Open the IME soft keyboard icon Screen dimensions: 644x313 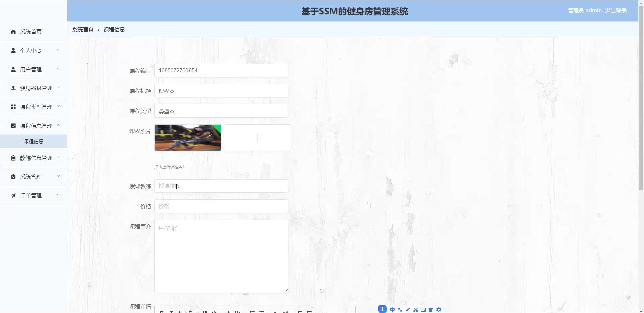click(x=423, y=310)
